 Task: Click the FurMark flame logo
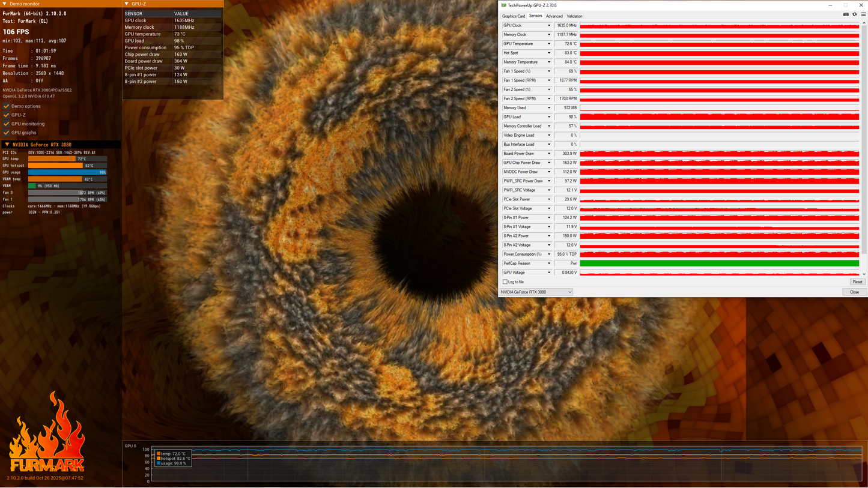(x=47, y=432)
